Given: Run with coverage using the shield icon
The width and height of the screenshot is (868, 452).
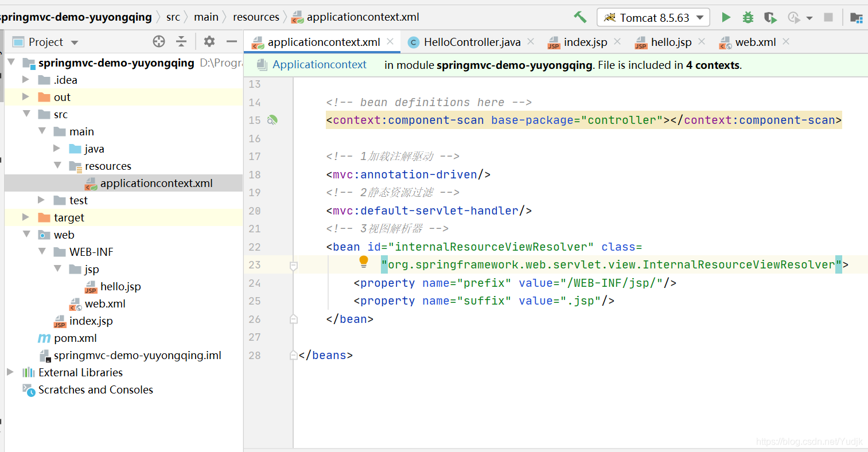Looking at the screenshot, I should [x=770, y=18].
